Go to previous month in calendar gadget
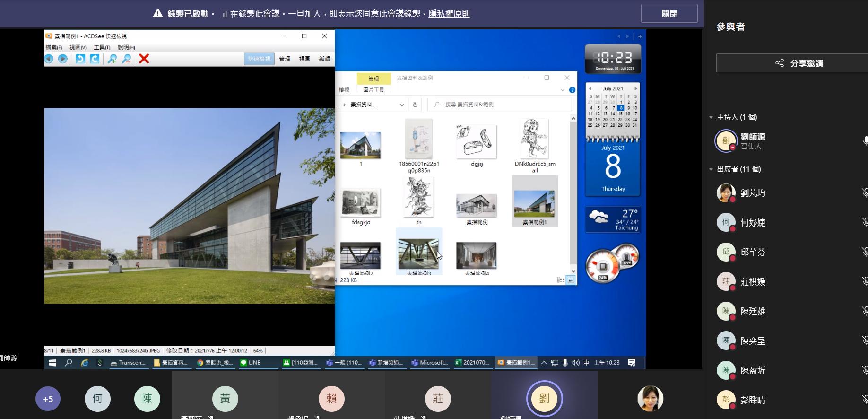 [x=590, y=88]
